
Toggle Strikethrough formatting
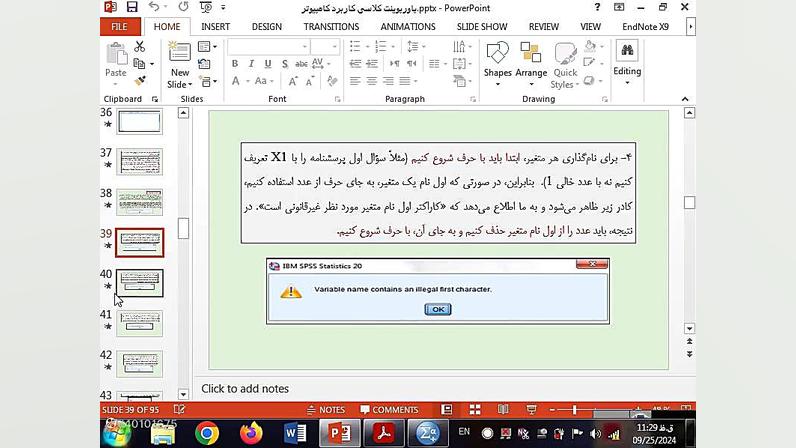pos(301,64)
